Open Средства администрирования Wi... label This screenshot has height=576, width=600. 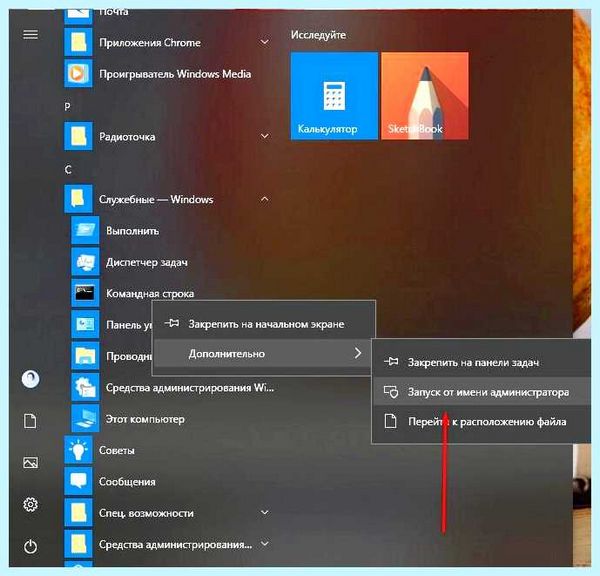pos(190,388)
